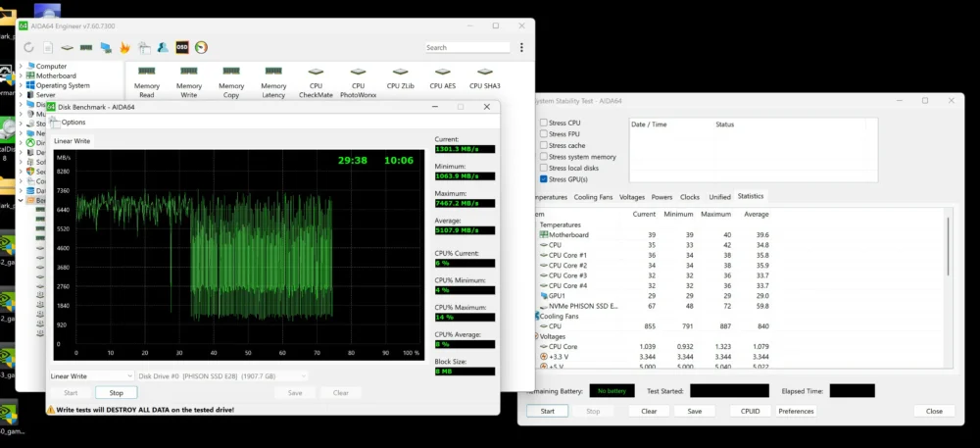Screen dimensions: 980x448
Task: Stop the running Disk Benchmark
Action: pos(117,393)
